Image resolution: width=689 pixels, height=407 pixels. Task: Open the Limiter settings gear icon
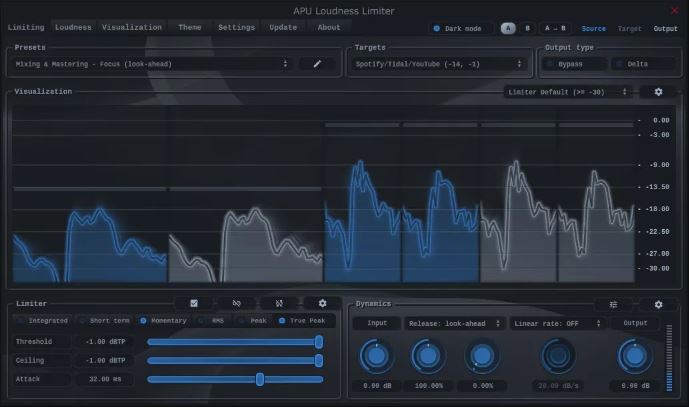click(322, 303)
